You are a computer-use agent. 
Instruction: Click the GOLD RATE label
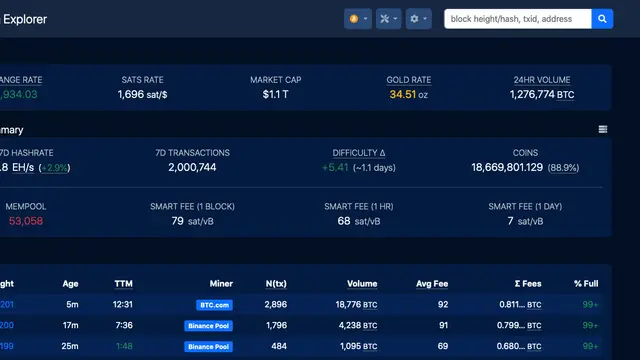409,80
